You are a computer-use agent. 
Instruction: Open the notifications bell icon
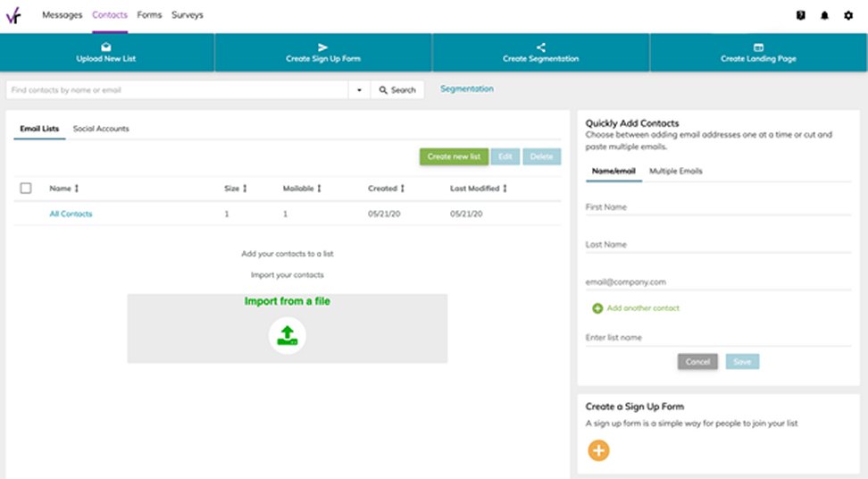pos(824,15)
